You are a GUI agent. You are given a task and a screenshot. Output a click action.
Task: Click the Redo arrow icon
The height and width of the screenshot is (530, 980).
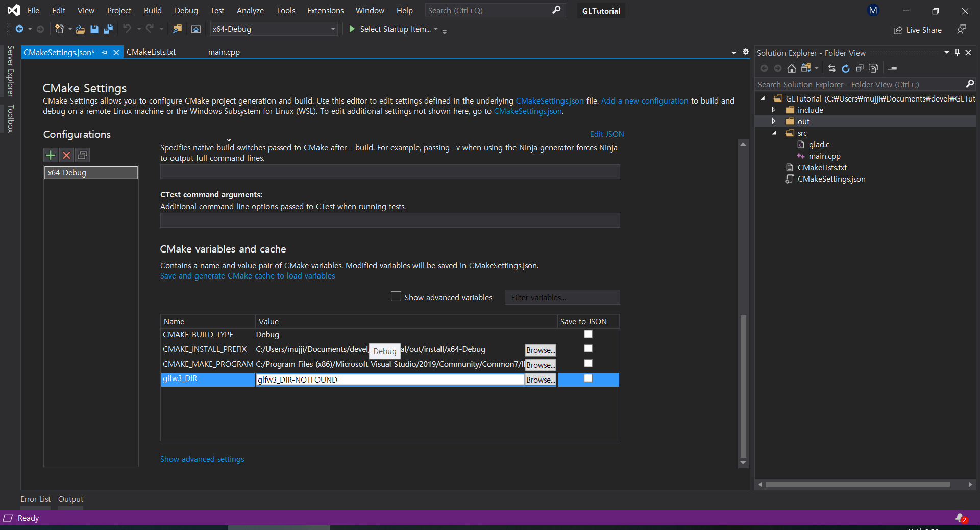(150, 29)
